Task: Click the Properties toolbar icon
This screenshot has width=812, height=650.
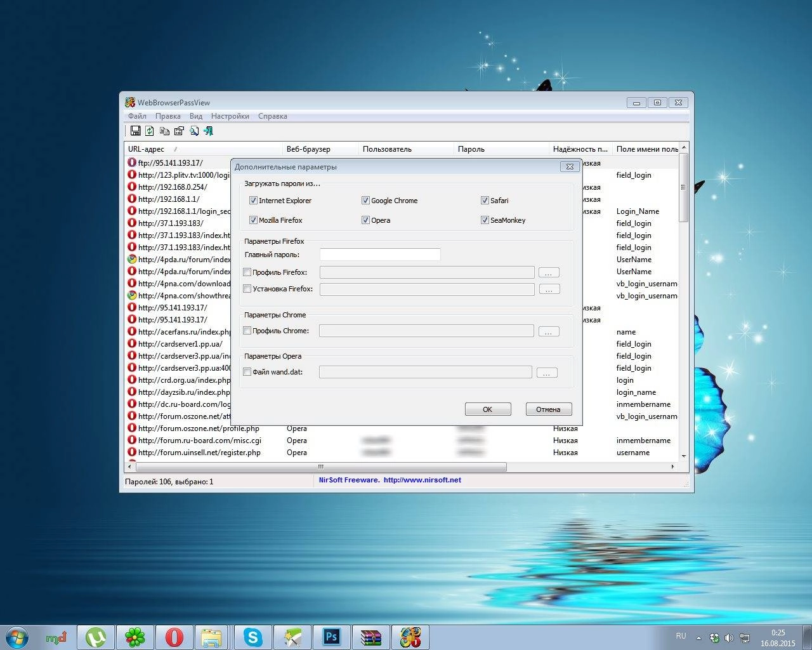Action: click(179, 131)
